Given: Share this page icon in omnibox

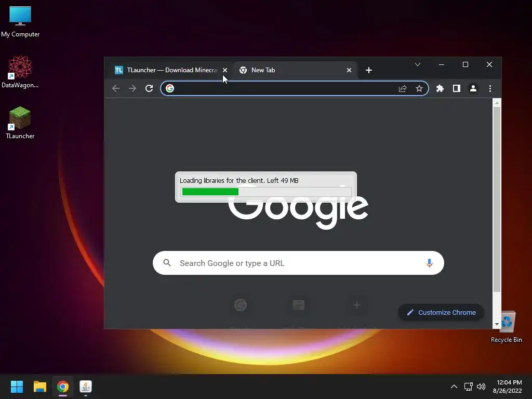Looking at the screenshot, I should pyautogui.click(x=403, y=88).
